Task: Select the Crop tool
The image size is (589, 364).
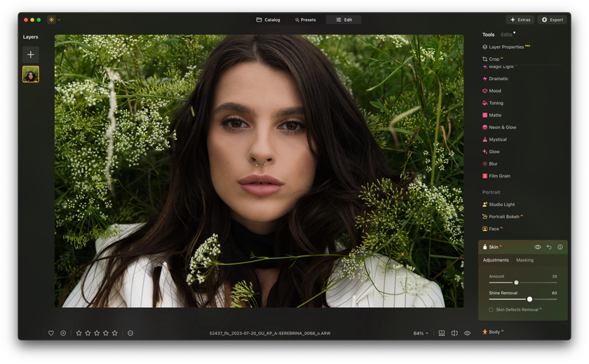Action: (x=492, y=59)
